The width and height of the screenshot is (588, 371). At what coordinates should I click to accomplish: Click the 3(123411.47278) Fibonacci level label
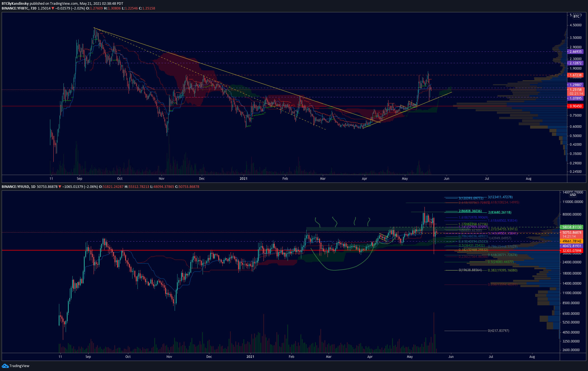click(500, 197)
